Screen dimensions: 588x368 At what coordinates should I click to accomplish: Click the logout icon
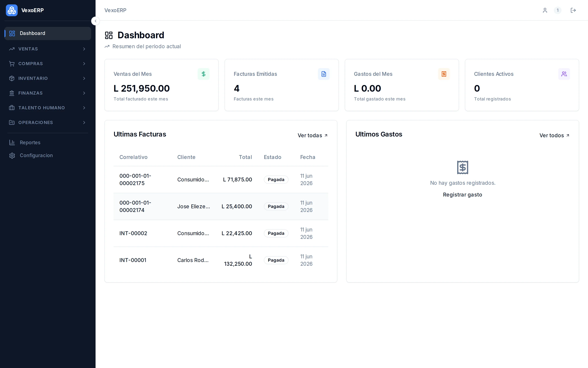point(573,10)
